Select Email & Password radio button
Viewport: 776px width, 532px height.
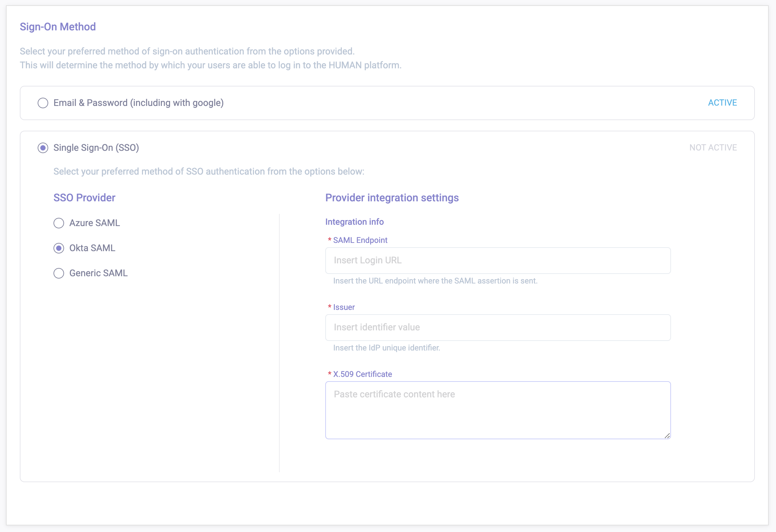43,103
